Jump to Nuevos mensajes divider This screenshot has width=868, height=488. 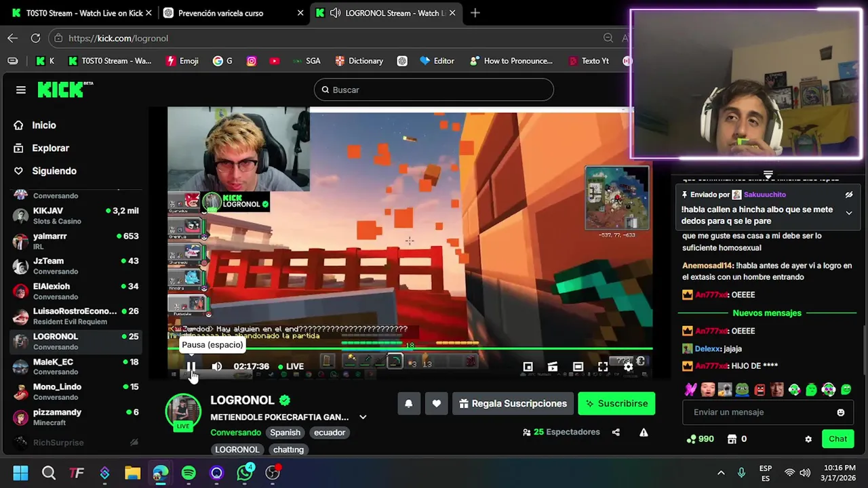tap(767, 313)
